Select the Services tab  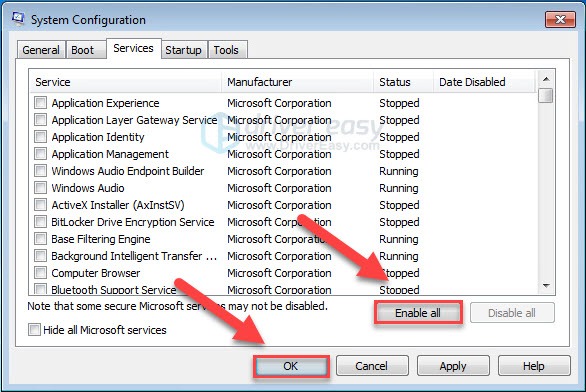(133, 48)
